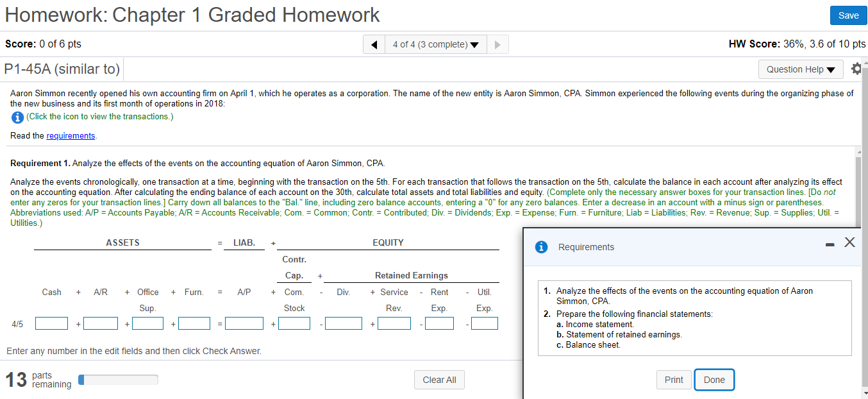Image resolution: width=868 pixels, height=399 pixels.
Task: Click the 'Homework: Chapter 1 Graded Homework' title
Action: tap(192, 15)
